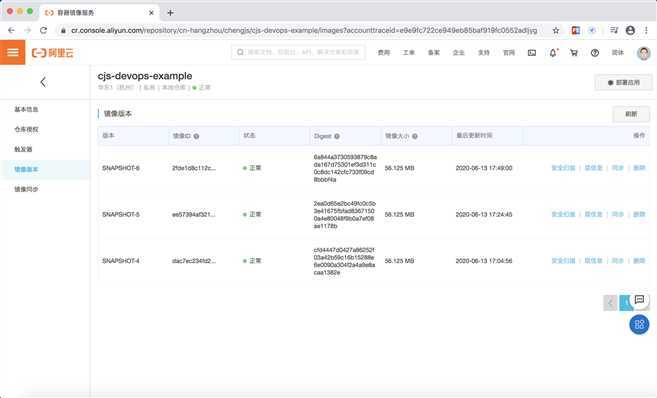The height and width of the screenshot is (398, 657).
Task: Click 层信息 for SNAPSHOT-4
Action: pos(593,261)
